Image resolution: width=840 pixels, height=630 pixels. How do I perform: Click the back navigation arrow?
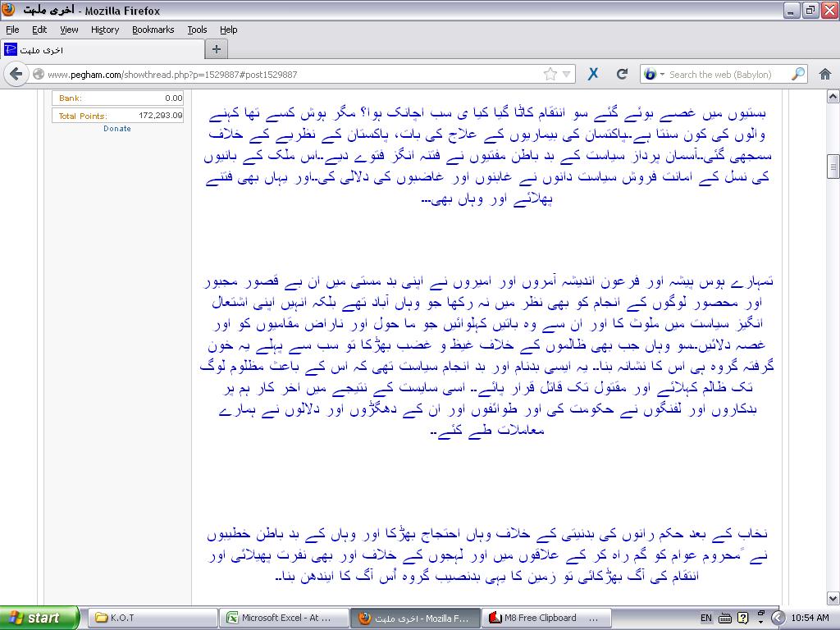pos(16,74)
